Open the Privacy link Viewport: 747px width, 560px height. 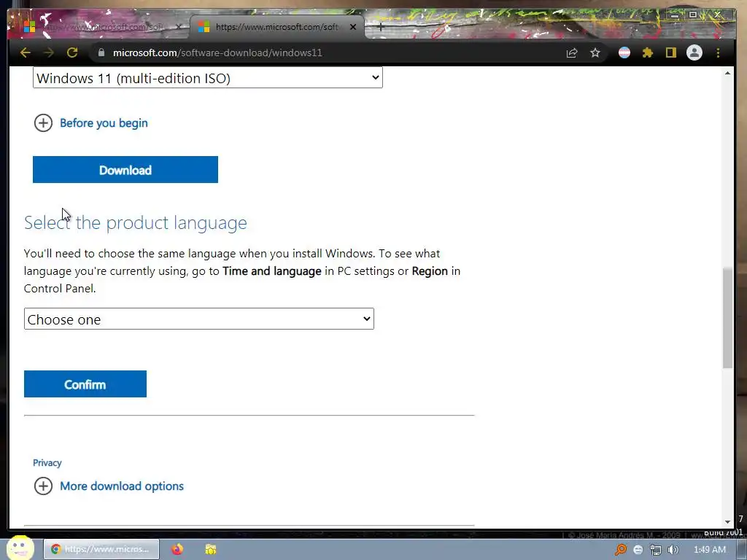coord(47,463)
